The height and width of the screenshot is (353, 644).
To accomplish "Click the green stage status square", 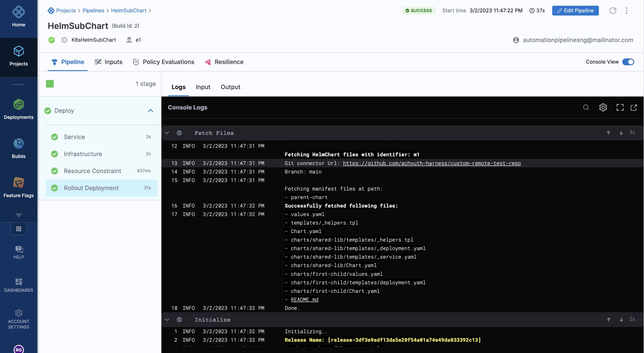I will click(x=50, y=84).
